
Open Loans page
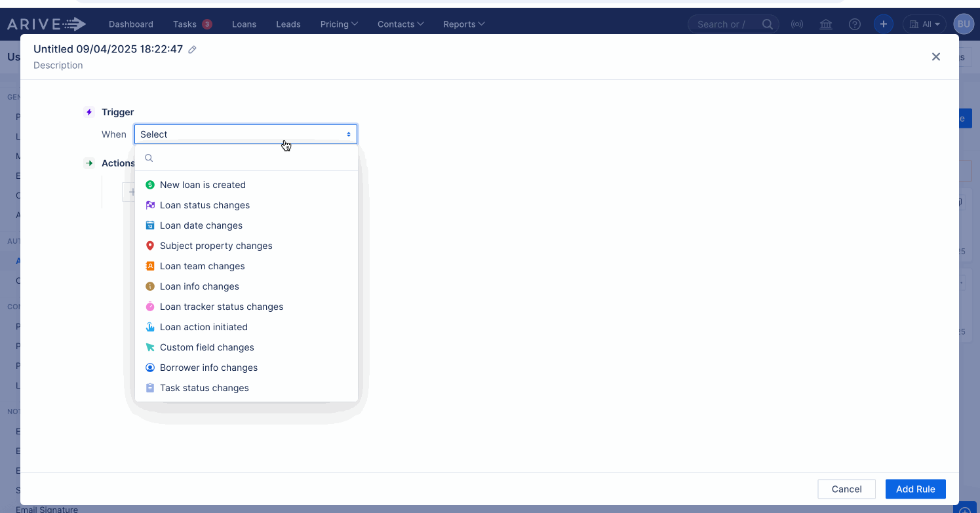244,24
